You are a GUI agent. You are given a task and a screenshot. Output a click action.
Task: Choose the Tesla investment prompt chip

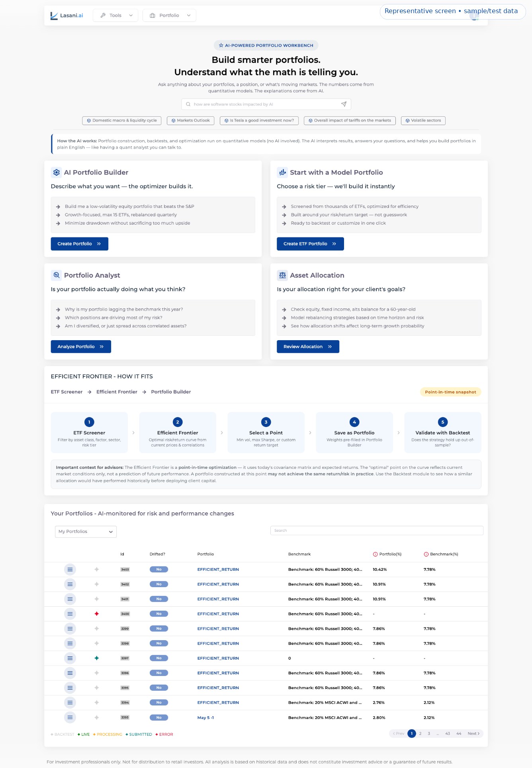tap(259, 120)
